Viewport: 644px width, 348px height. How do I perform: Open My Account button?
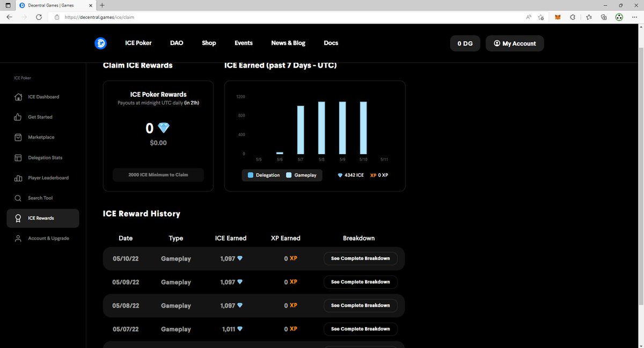pyautogui.click(x=515, y=44)
